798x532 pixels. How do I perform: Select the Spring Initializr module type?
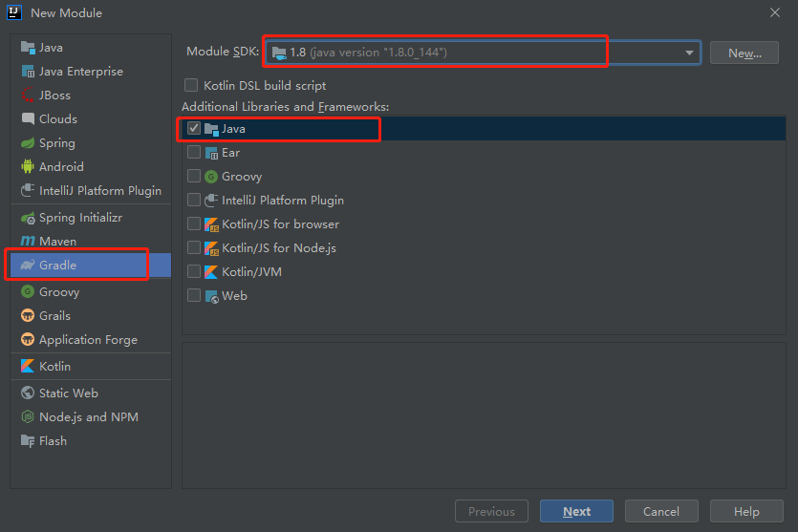click(x=91, y=218)
